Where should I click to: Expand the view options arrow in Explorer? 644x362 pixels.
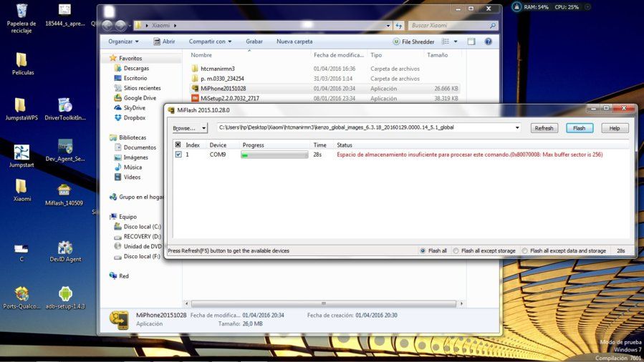click(456, 41)
